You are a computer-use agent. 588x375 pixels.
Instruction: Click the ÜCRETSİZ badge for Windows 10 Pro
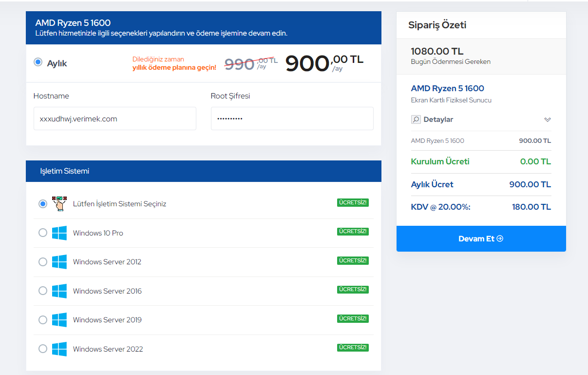coord(353,232)
